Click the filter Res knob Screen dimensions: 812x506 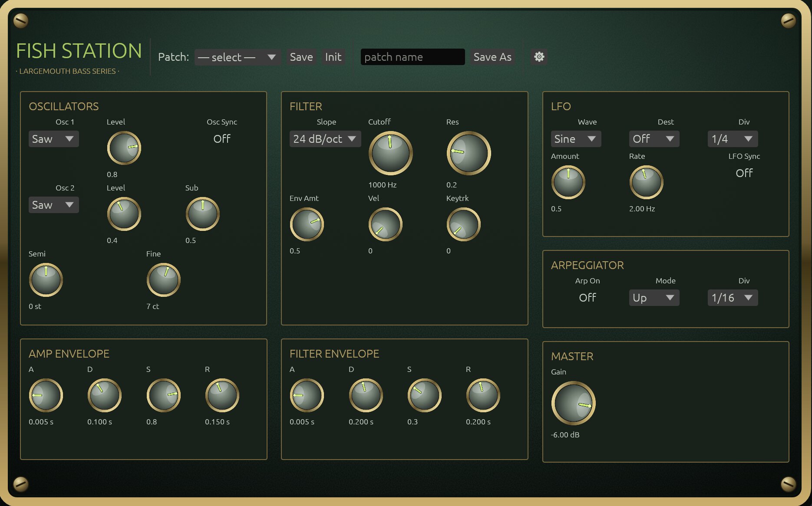[469, 153]
